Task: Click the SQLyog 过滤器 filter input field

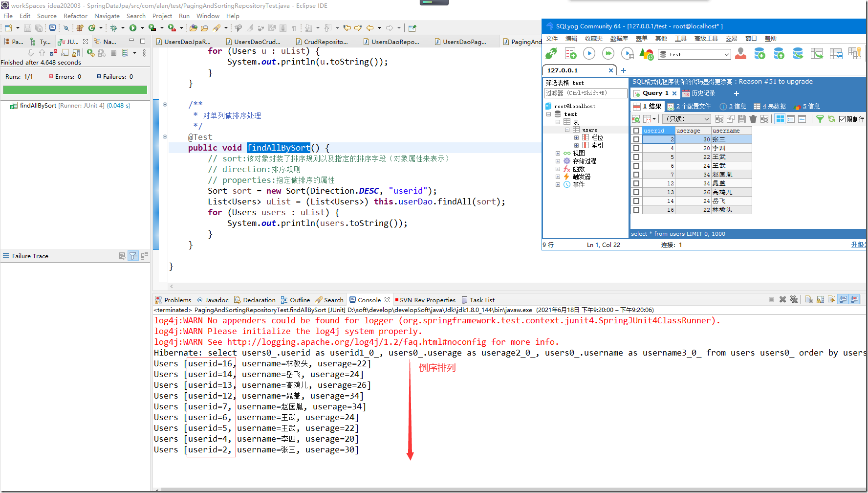Action: click(x=586, y=93)
